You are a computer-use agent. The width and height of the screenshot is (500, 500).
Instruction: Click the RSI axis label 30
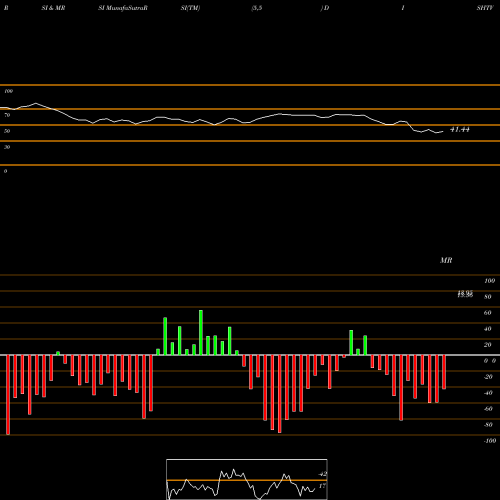tap(7, 147)
